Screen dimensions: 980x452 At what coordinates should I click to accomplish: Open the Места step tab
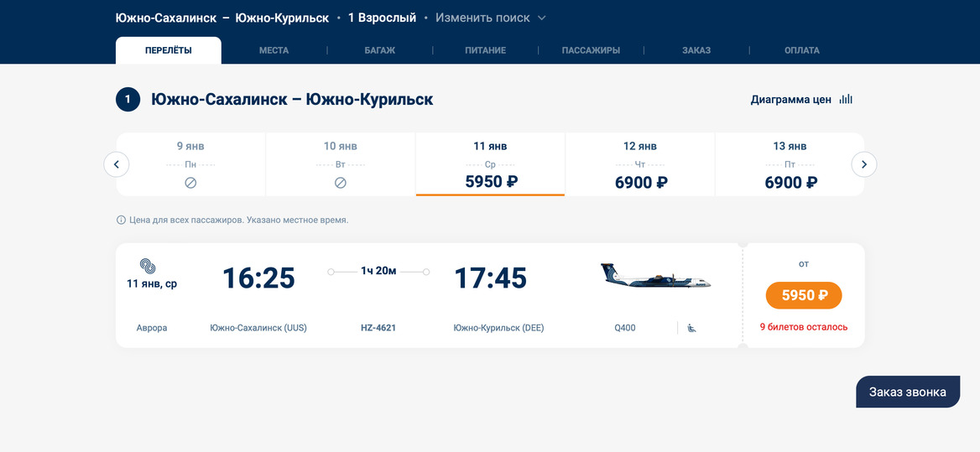(x=274, y=50)
